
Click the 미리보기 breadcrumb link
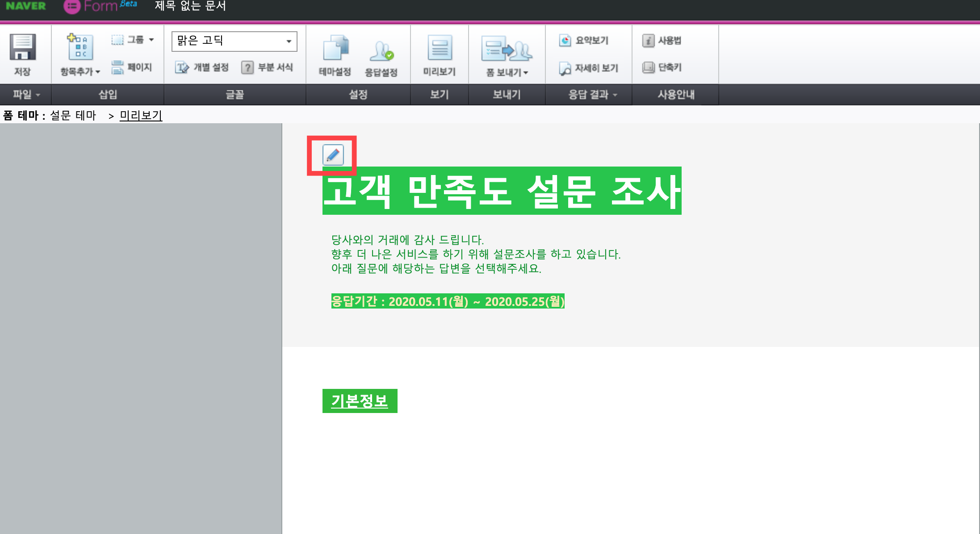[141, 116]
